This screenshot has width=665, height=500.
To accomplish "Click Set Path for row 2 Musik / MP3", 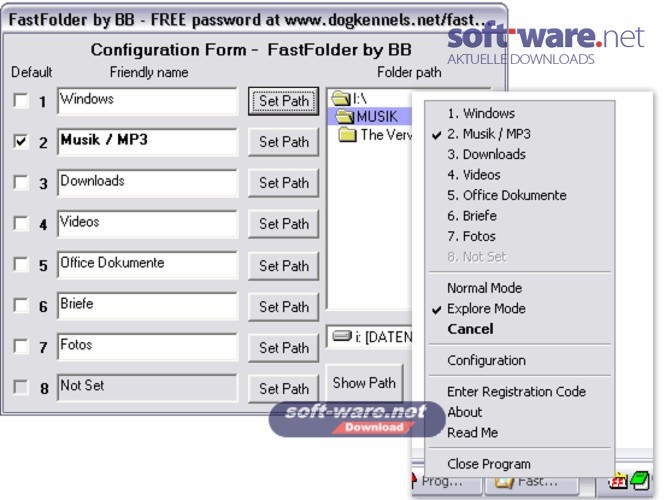I will [x=284, y=142].
